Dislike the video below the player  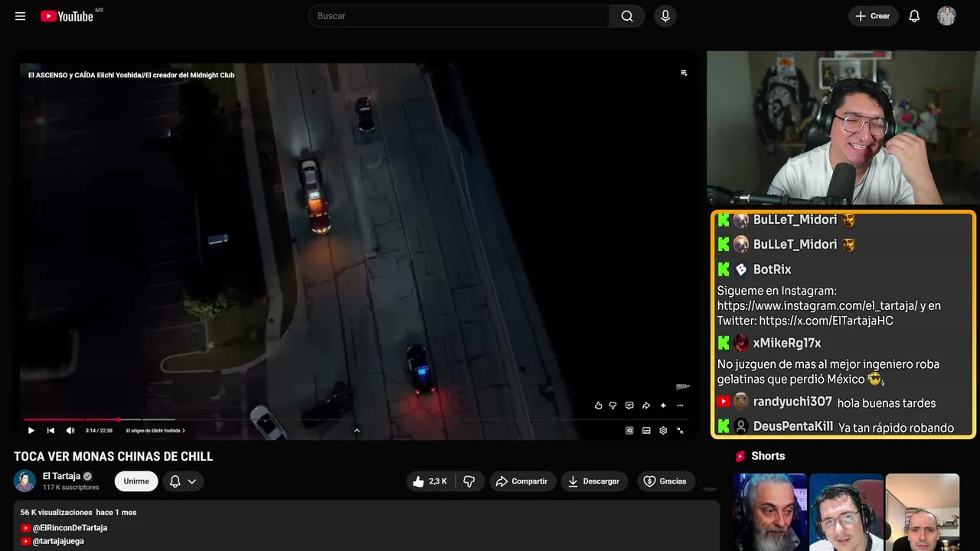469,481
